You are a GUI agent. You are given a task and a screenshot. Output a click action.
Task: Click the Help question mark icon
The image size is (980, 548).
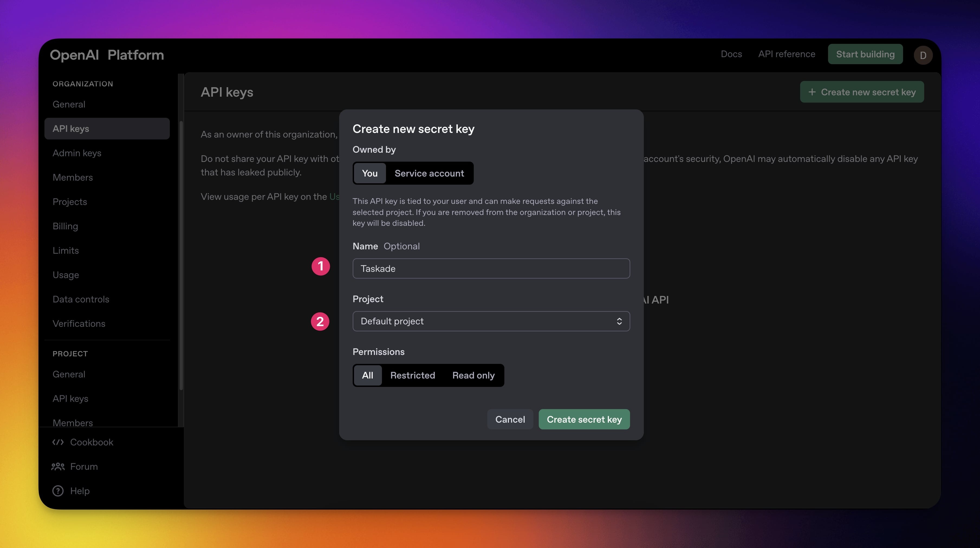tap(58, 491)
